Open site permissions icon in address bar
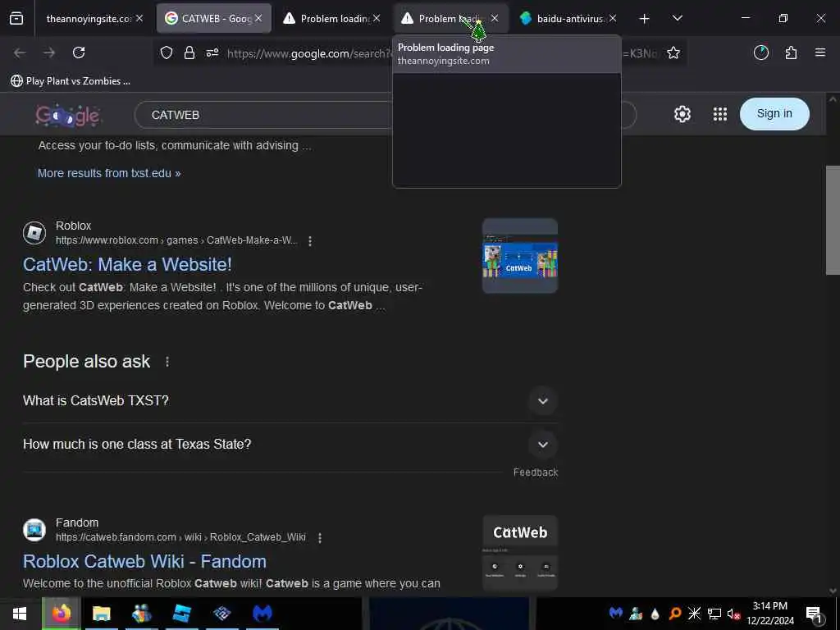 [212, 52]
